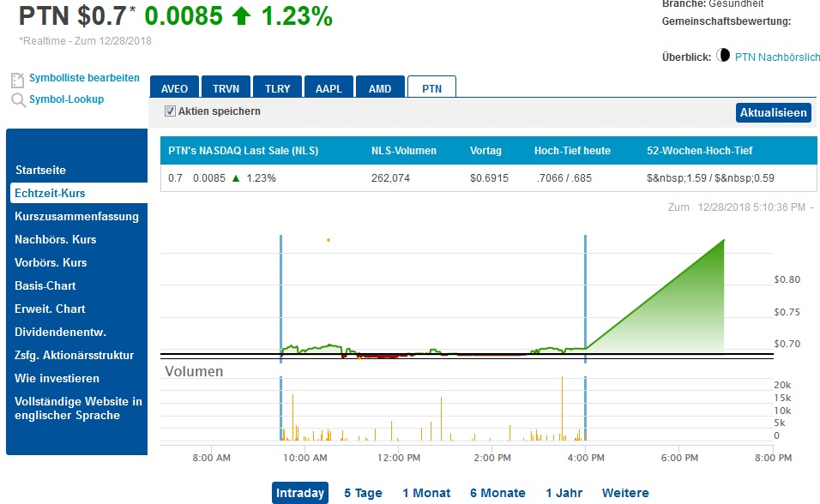Click Vortag value $0.6915
This screenshot has width=820, height=504.
(489, 178)
